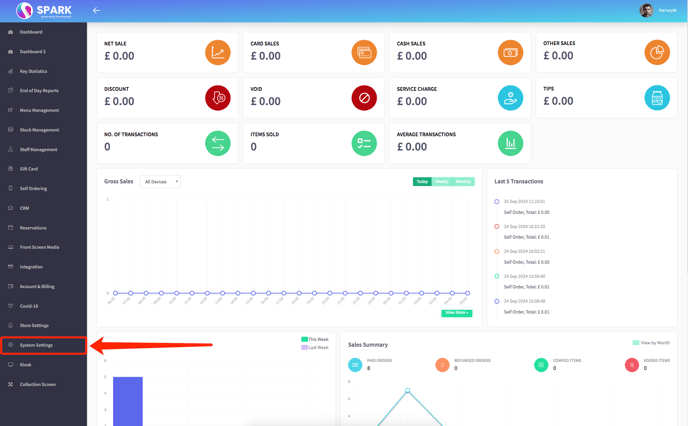This screenshot has width=688, height=426.
Task: Open System Settings in the sidebar
Action: click(x=37, y=345)
